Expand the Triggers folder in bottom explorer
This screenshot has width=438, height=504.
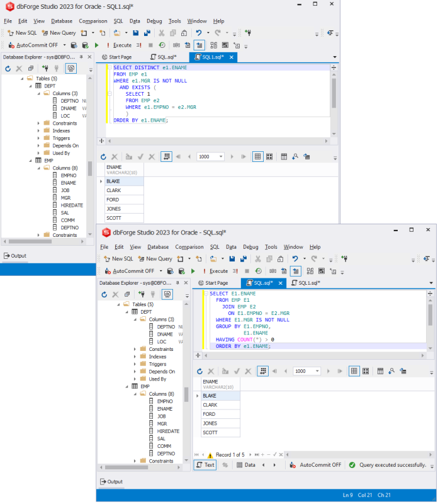(135, 364)
